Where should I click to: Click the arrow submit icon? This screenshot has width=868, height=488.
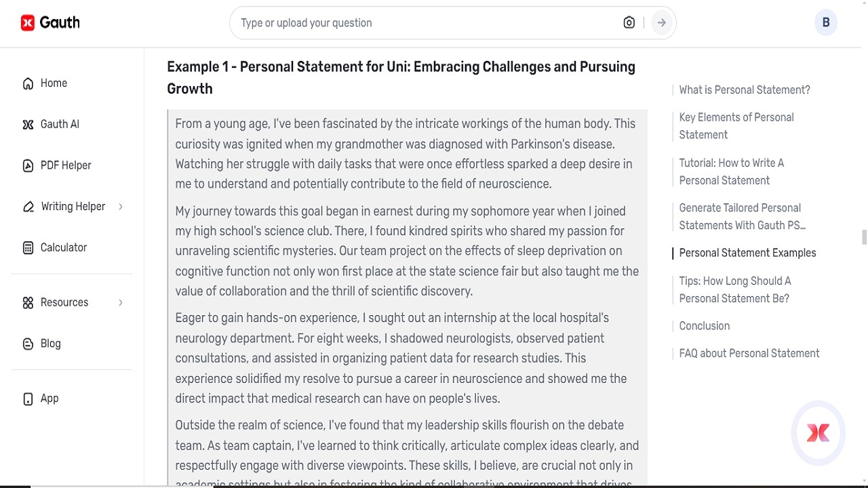(661, 22)
